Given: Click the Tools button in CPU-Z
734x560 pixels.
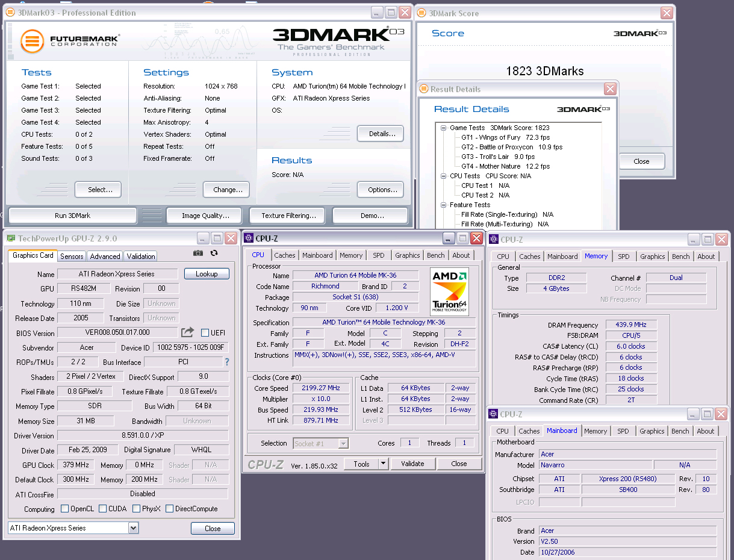Looking at the screenshot, I should pyautogui.click(x=361, y=464).
